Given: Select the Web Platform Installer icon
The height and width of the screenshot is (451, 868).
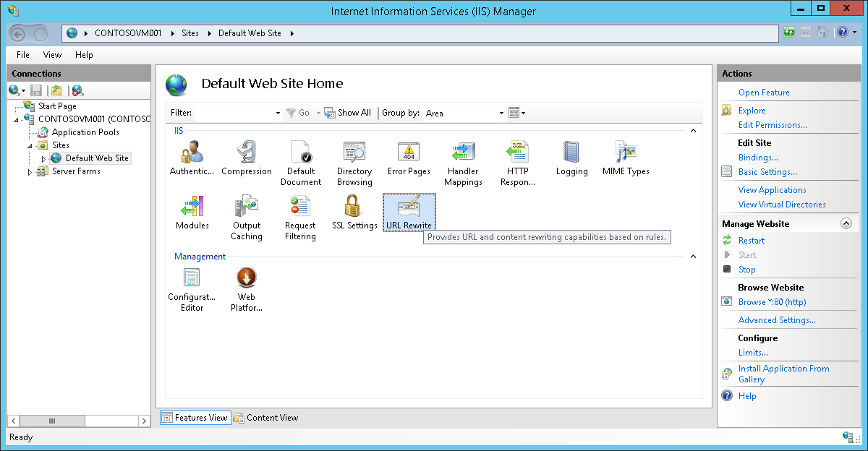Looking at the screenshot, I should [x=247, y=289].
